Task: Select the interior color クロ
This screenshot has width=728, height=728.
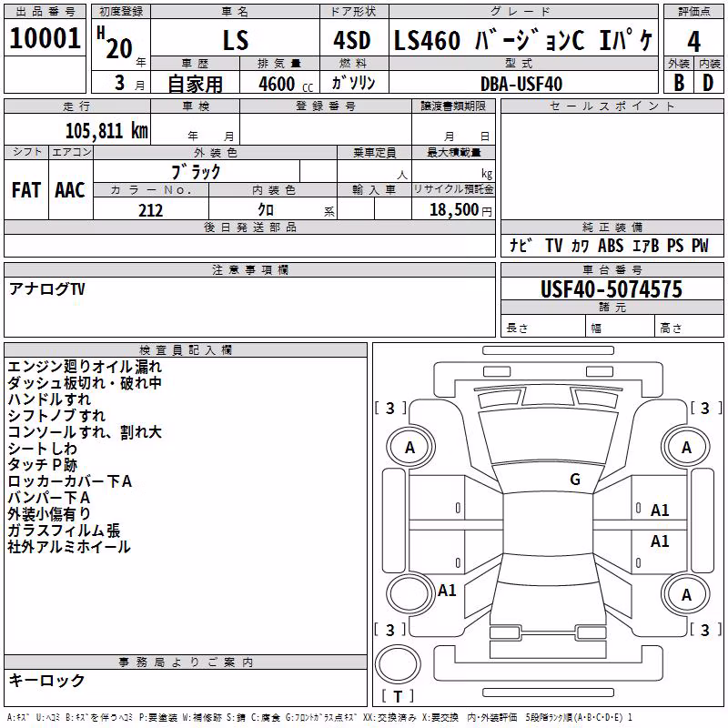Action: coord(266,210)
